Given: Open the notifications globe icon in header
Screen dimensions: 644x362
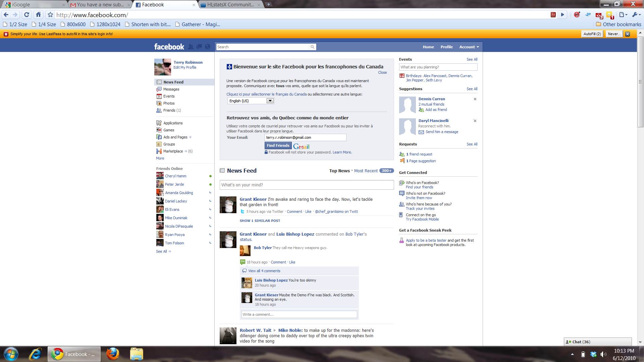Looking at the screenshot, I should (208, 47).
